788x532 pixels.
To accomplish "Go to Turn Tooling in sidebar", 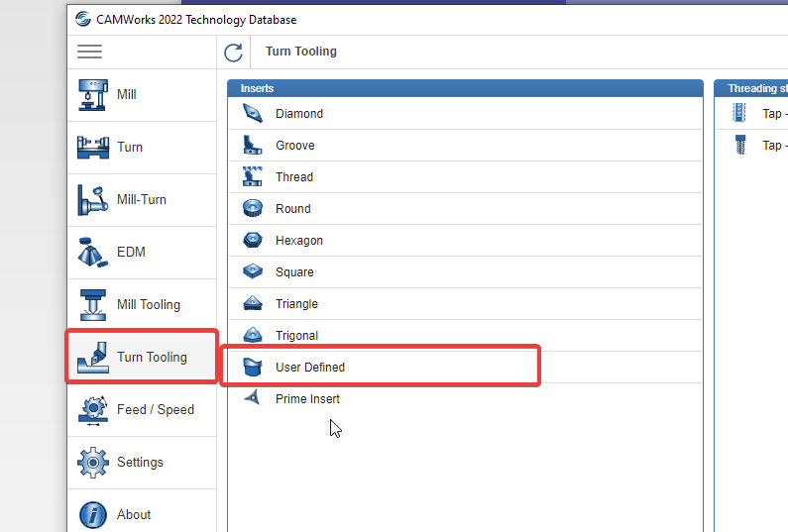I will 142,358.
